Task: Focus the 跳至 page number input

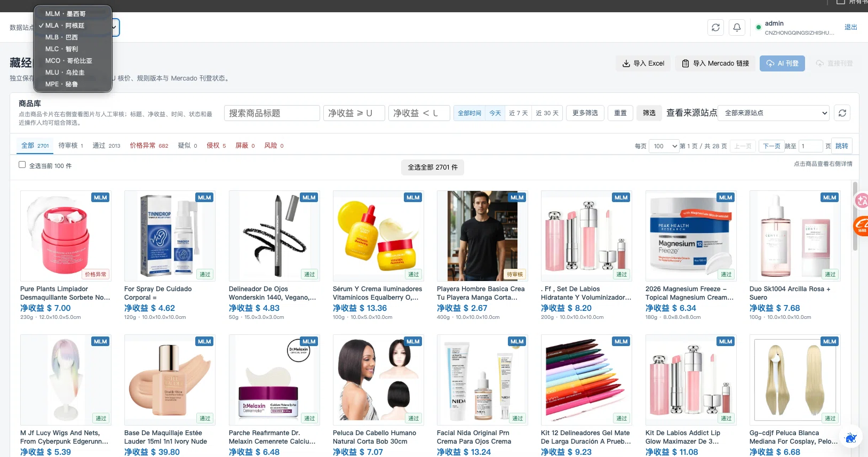Action: pyautogui.click(x=810, y=146)
